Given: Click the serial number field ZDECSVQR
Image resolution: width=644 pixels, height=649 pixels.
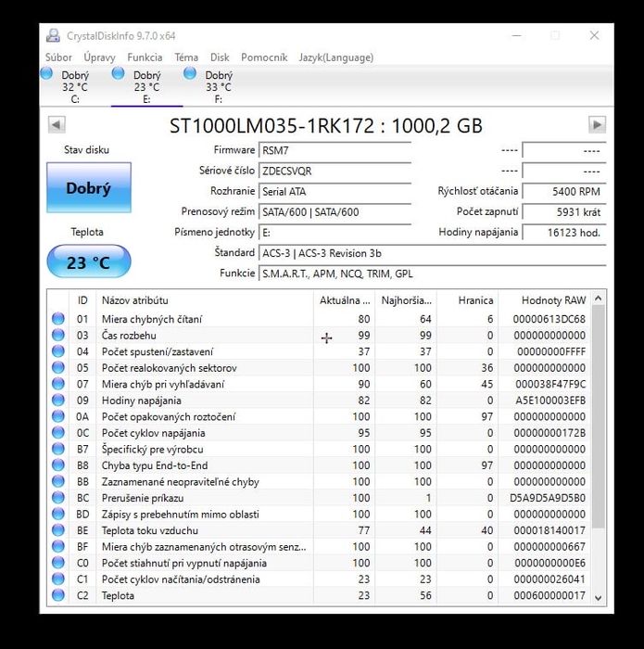Looking at the screenshot, I should tap(335, 171).
